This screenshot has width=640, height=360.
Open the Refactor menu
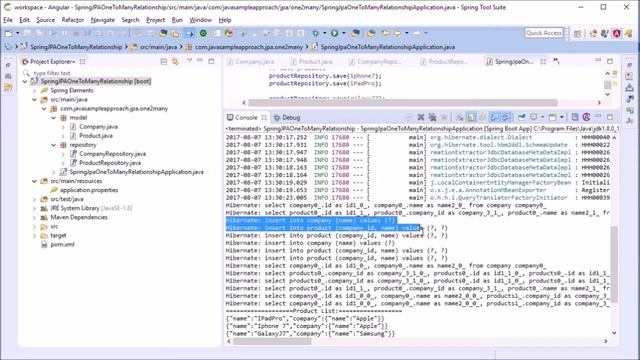tap(73, 20)
